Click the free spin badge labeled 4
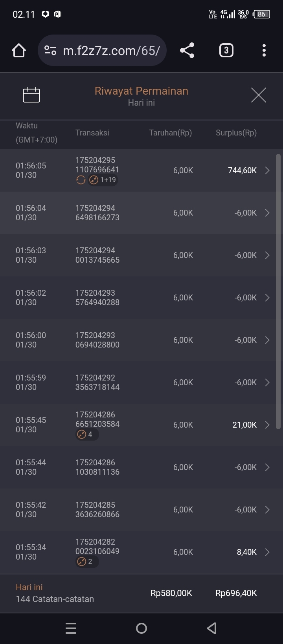The image size is (283, 644). [x=87, y=434]
